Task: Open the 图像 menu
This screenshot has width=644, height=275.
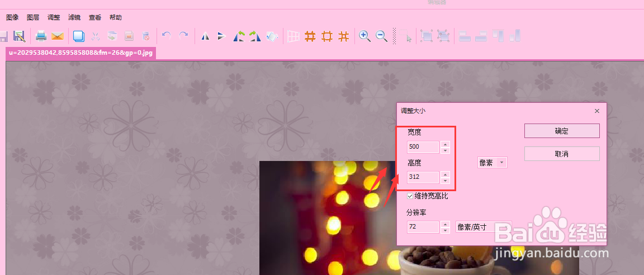Action: pos(12,17)
